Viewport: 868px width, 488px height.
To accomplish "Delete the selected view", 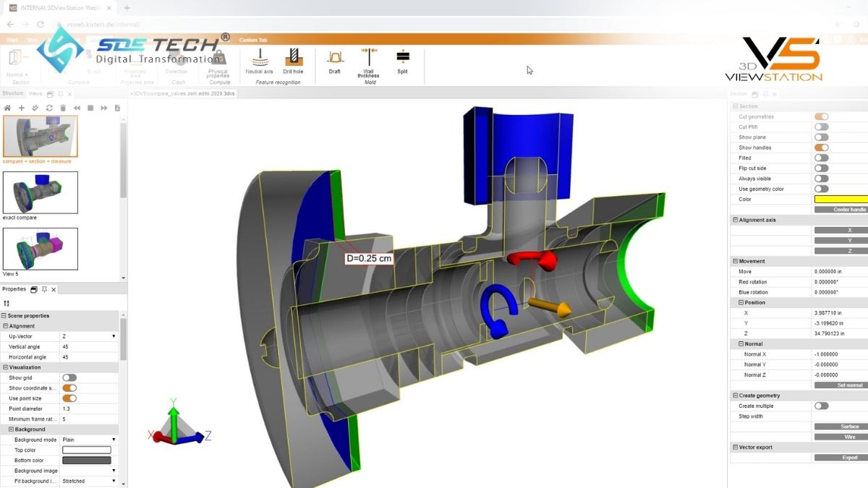I will pyautogui.click(x=64, y=108).
